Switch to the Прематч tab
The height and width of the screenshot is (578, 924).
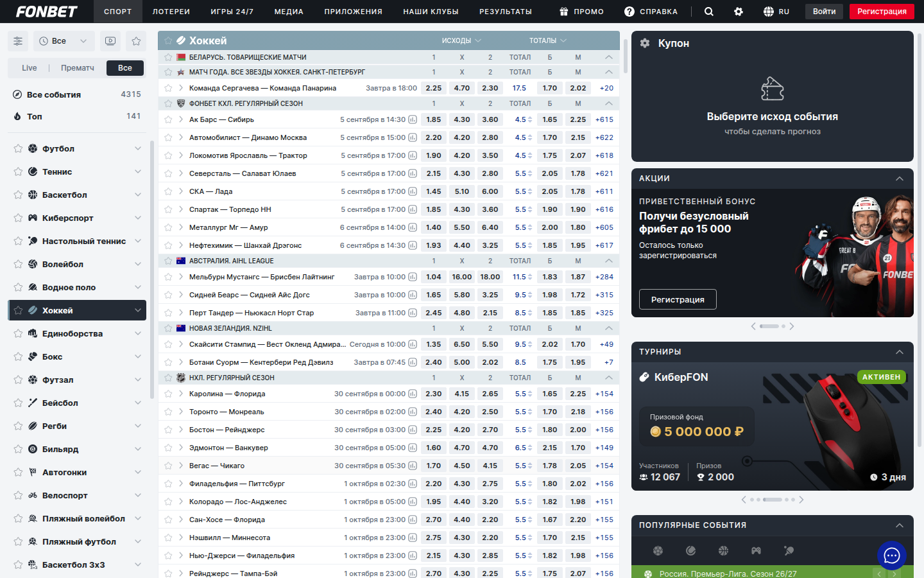(x=78, y=68)
